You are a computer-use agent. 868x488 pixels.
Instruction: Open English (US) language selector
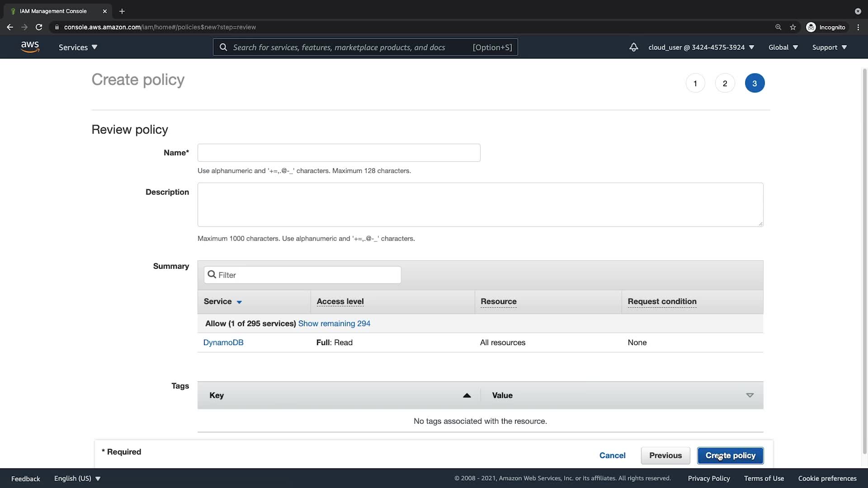click(x=77, y=478)
